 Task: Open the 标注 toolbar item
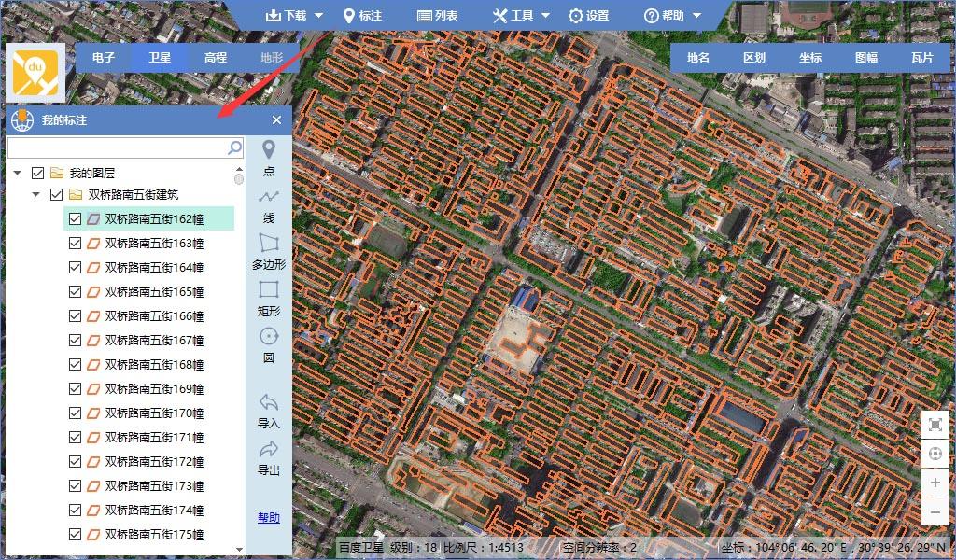[362, 16]
